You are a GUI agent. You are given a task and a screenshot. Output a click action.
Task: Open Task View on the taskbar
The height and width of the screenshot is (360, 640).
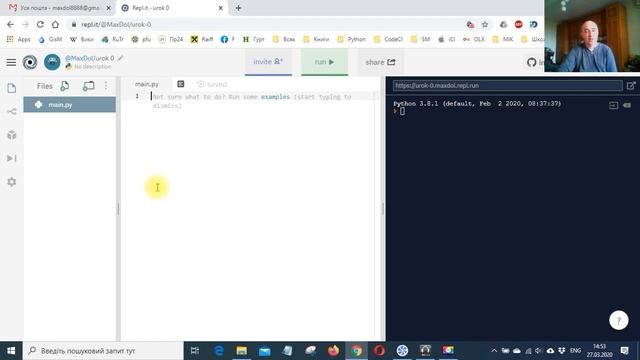pos(195,351)
